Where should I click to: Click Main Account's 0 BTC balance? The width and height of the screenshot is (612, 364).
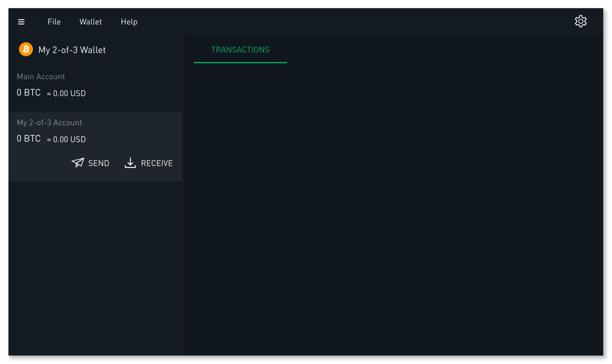pos(29,93)
